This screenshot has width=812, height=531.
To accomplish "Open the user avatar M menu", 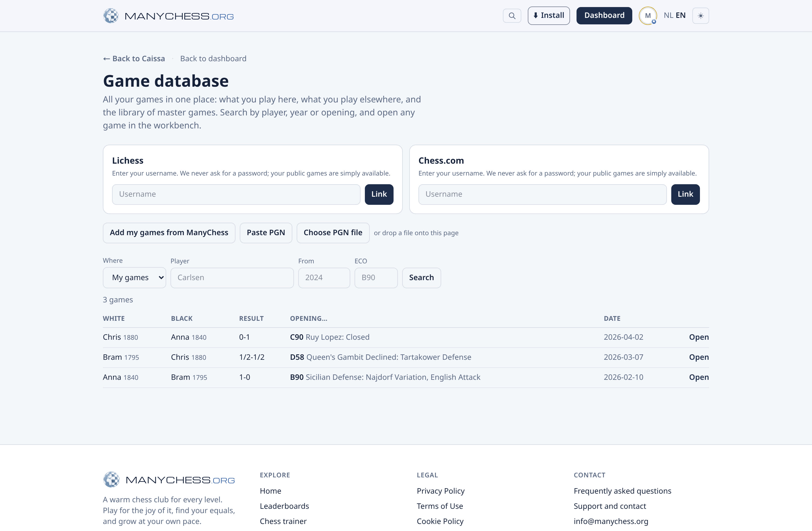I will coord(647,16).
